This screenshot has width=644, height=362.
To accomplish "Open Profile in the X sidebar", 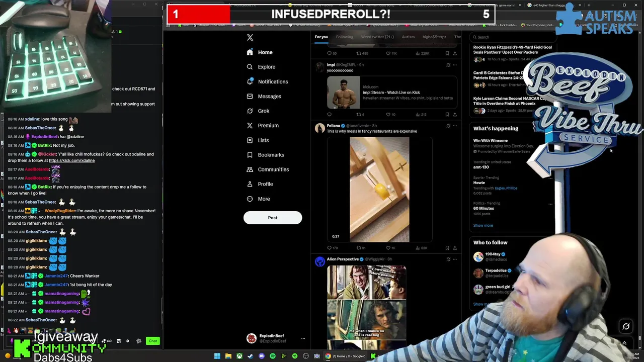I will [260, 184].
